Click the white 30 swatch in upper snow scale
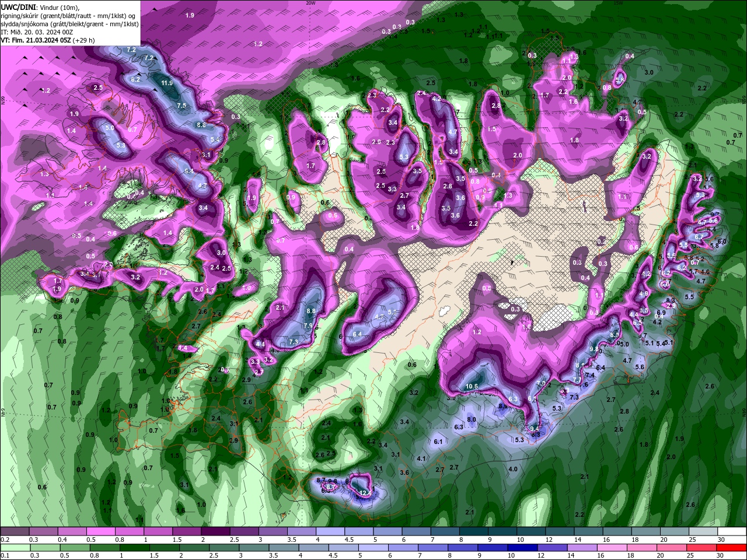Viewport: 747px width, 560px height. click(731, 531)
